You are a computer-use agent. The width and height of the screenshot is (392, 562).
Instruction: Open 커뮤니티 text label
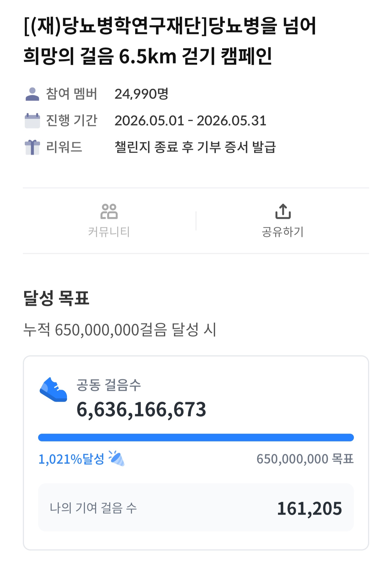[x=109, y=232]
